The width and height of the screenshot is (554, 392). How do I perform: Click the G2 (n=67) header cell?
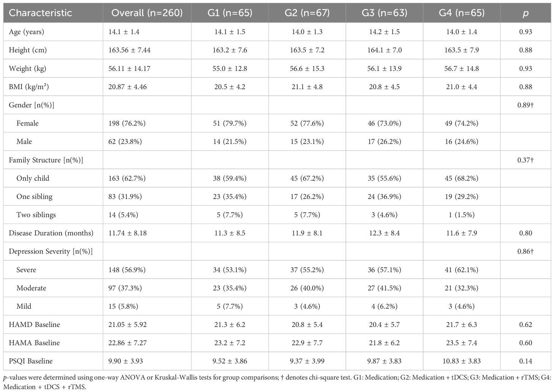pos(307,13)
